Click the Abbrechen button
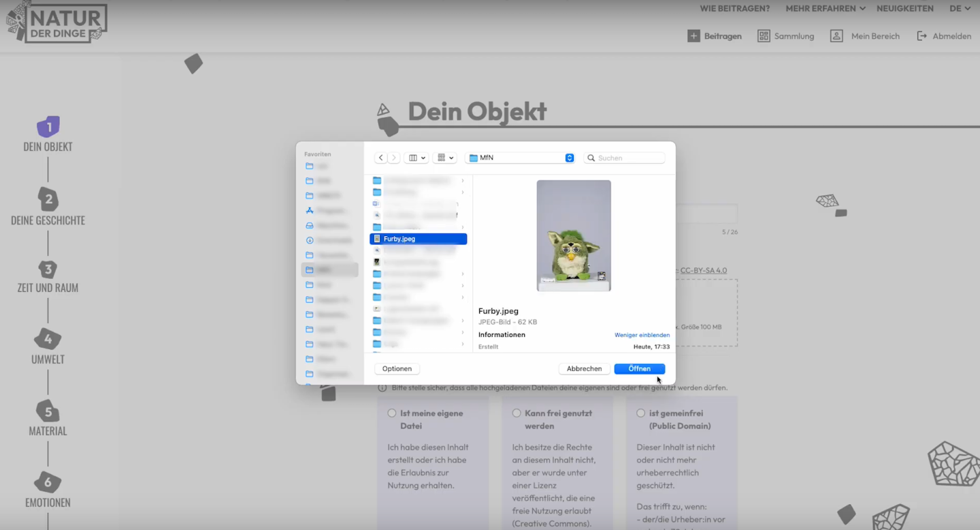980x530 pixels. [584, 369]
